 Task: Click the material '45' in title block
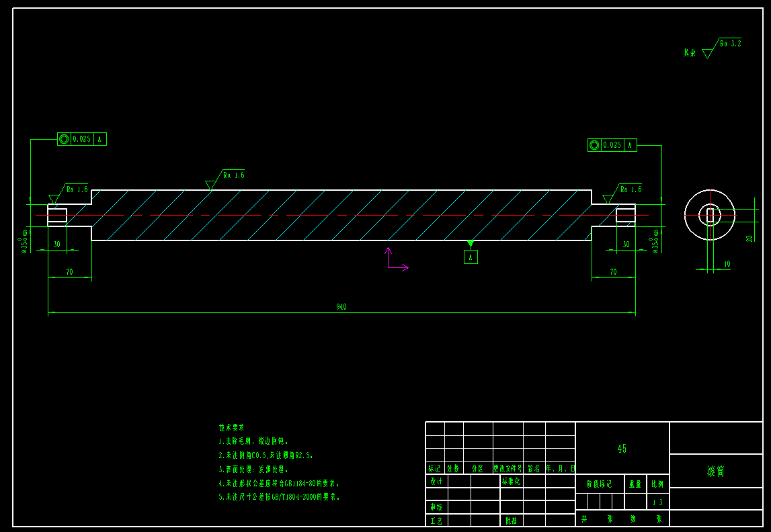point(622,449)
